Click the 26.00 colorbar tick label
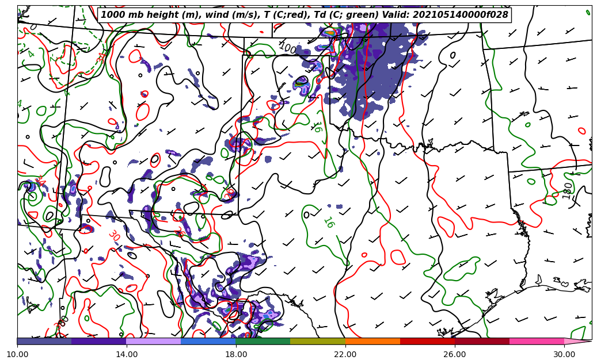597x364 pixels. click(x=455, y=354)
